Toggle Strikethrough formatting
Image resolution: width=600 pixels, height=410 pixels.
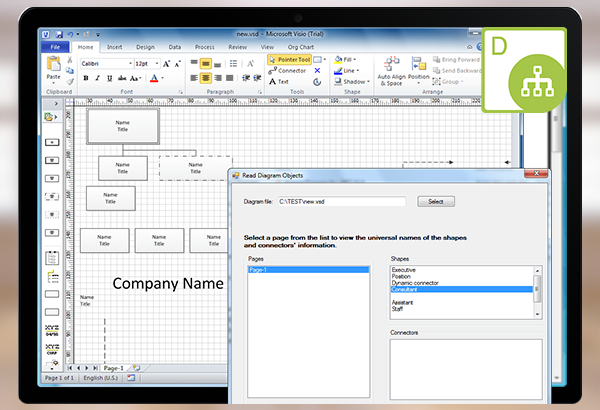point(122,78)
